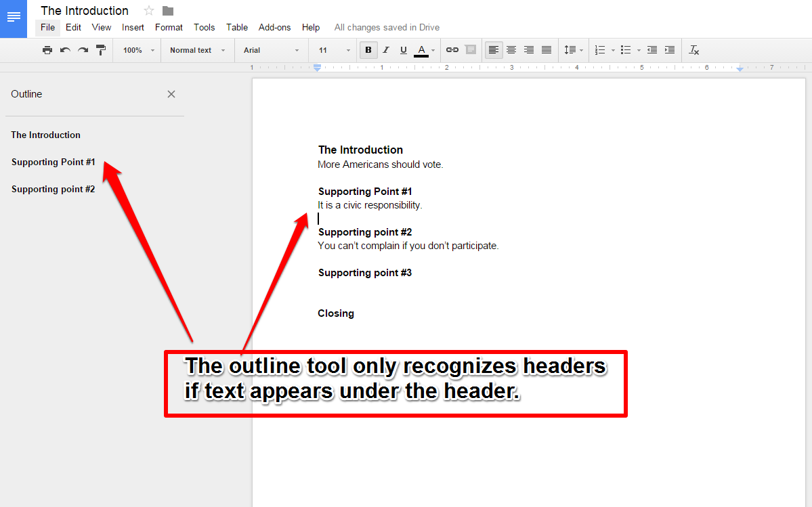
Task: Open the Add-ons menu
Action: 274,27
